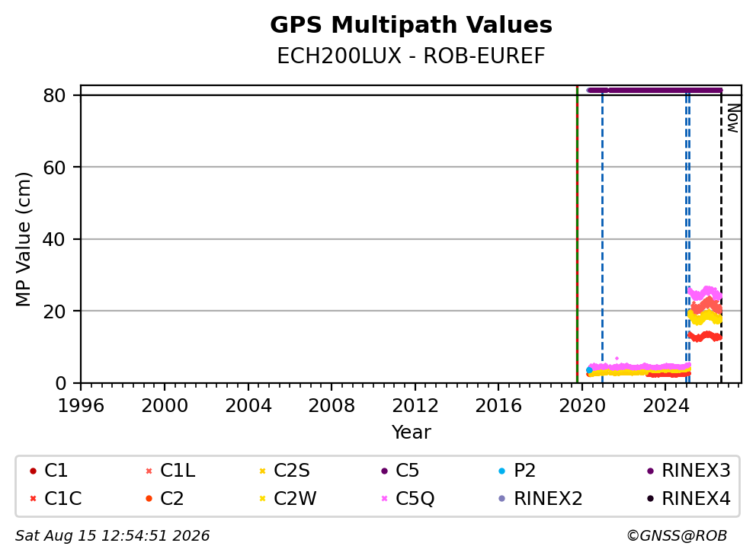756x559 pixels.
Task: Click the C1 legend entry
Action: [49, 471]
